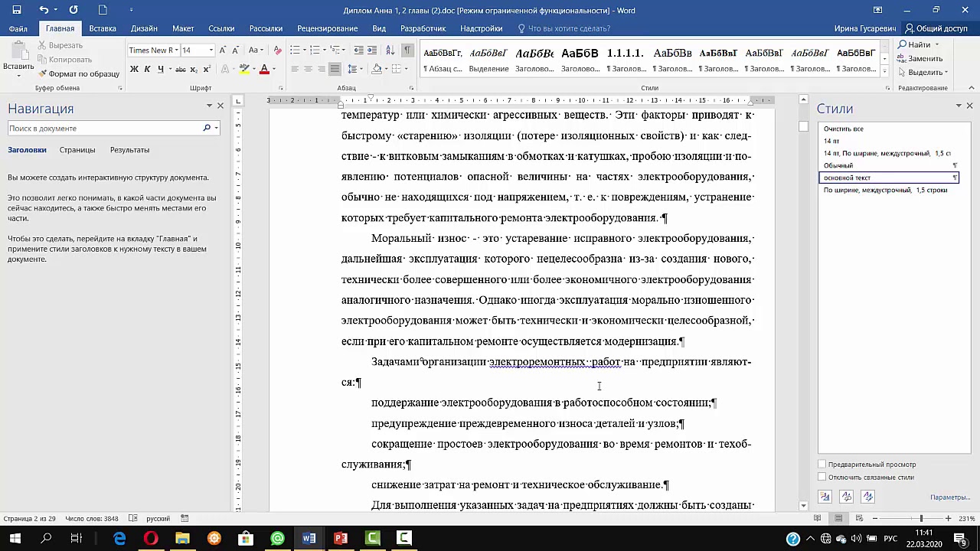Apply subscript formatting
Image resolution: width=980 pixels, height=551 pixels.
(194, 69)
